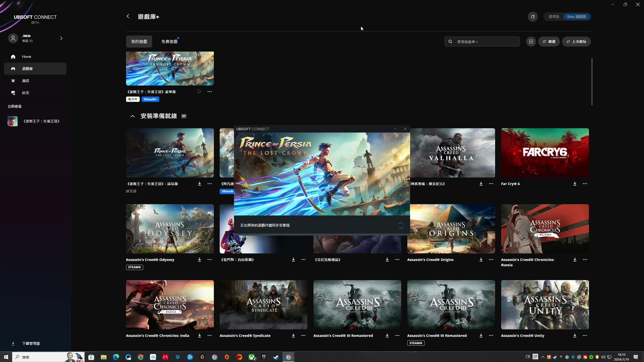Click Prince of Persia Lost Crown thumbnail
Screen dimensions: 644x362
click(170, 69)
